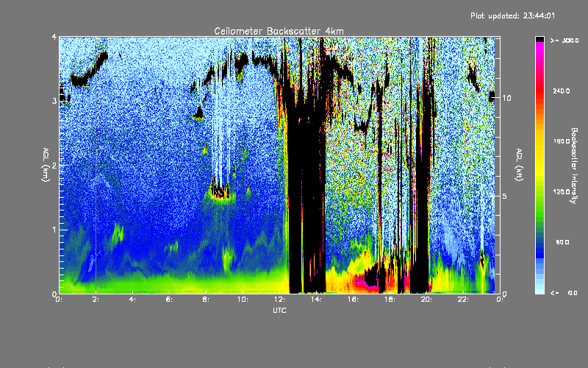This screenshot has height=368, width=588.
Task: Select the Backscatter Intensity colorbar label
Action: [x=574, y=166]
